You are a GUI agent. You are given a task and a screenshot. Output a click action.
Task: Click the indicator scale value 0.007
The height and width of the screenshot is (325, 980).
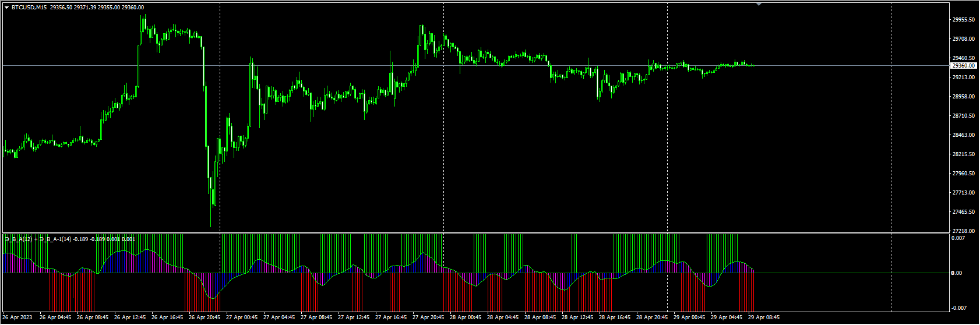click(958, 238)
